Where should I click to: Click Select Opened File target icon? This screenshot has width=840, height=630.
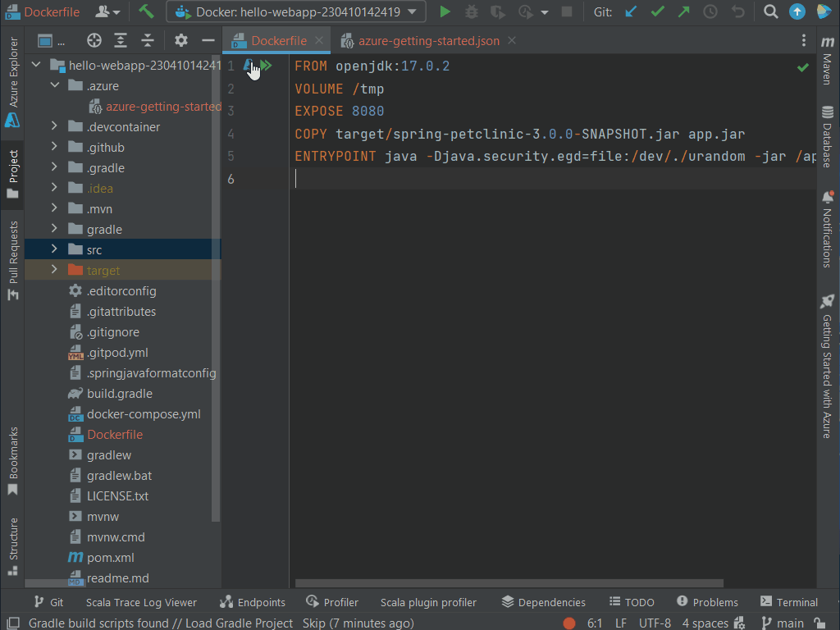[x=94, y=41]
